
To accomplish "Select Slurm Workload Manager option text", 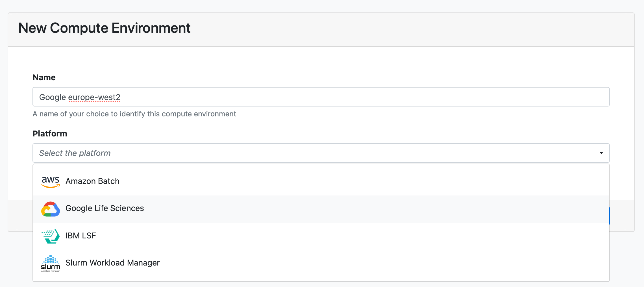I will click(x=112, y=263).
